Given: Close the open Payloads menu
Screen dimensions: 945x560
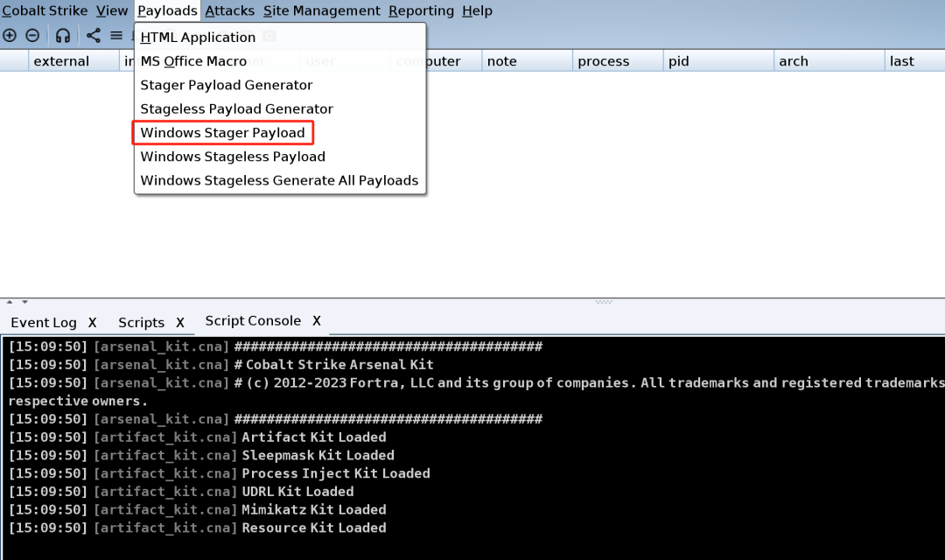Looking at the screenshot, I should [x=167, y=10].
